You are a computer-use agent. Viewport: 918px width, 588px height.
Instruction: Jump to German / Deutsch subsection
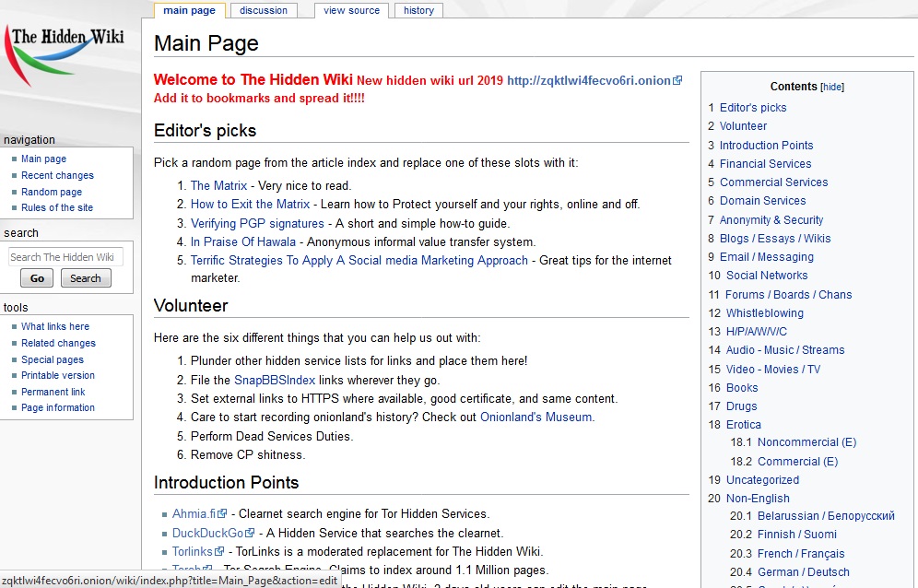pos(804,572)
